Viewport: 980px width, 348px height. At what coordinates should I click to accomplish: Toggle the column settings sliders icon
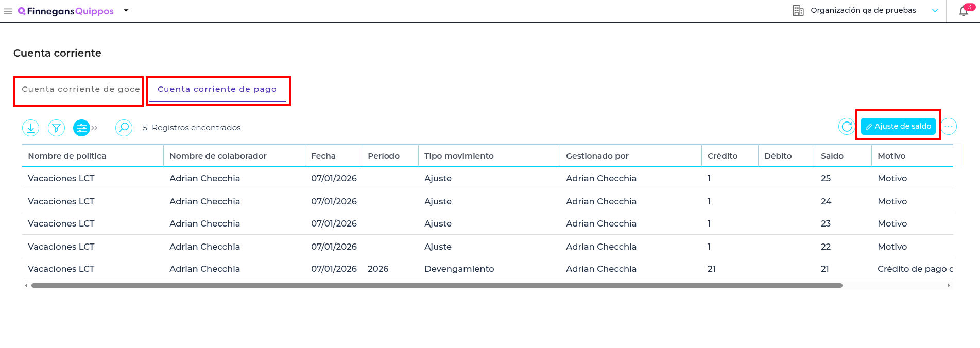click(81, 128)
